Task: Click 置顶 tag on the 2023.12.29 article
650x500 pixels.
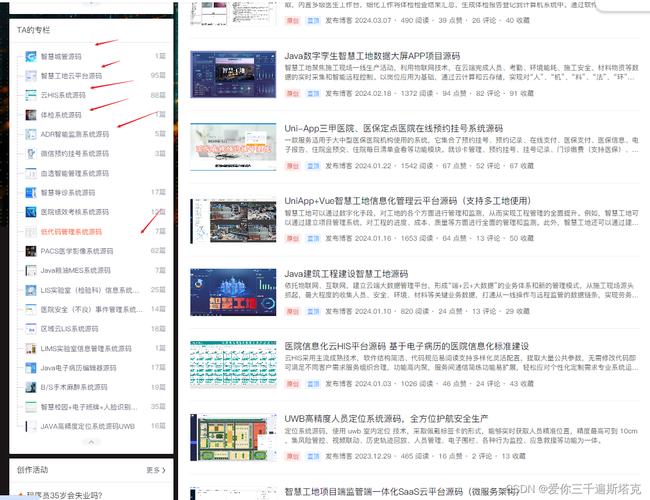Action: [x=313, y=456]
